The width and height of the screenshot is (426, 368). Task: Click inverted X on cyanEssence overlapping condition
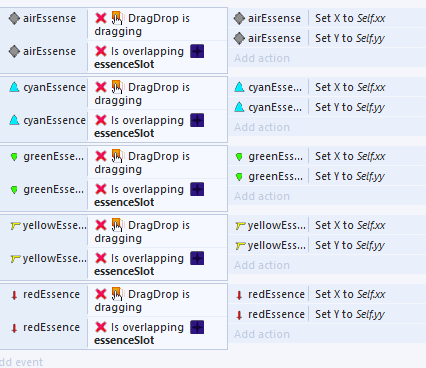(x=101, y=120)
